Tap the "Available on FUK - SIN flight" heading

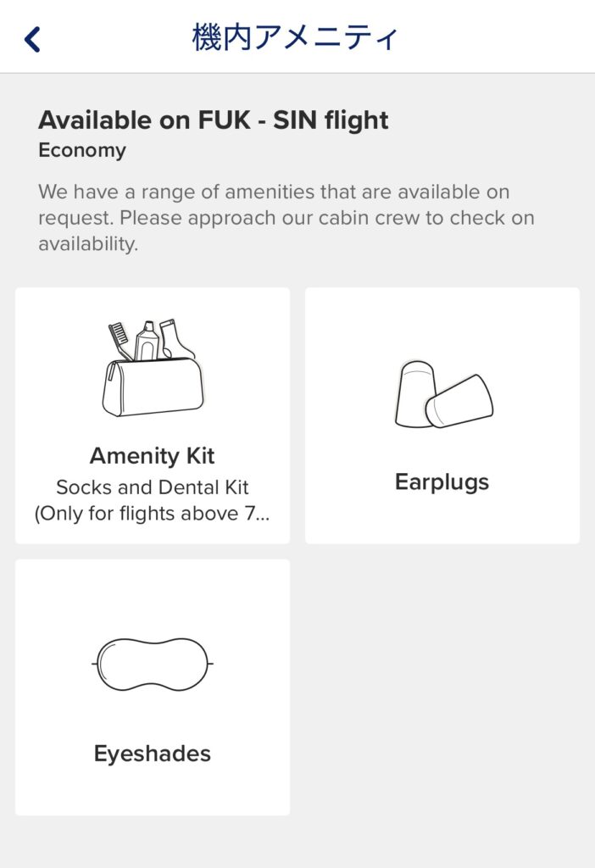point(214,120)
